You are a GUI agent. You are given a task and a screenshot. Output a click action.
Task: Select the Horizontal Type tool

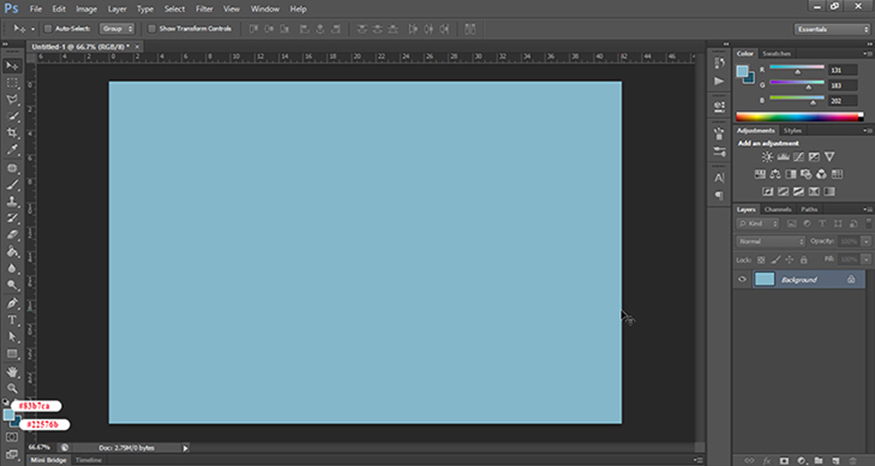[13, 320]
